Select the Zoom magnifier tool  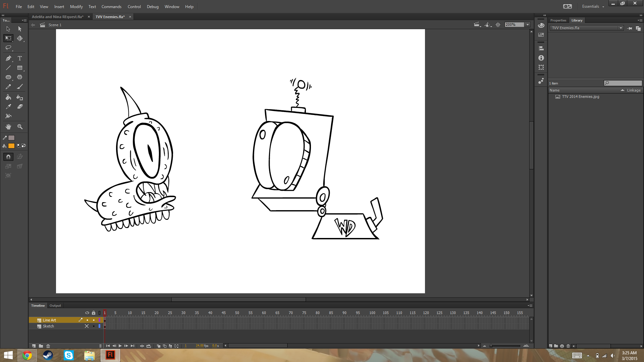click(x=20, y=127)
